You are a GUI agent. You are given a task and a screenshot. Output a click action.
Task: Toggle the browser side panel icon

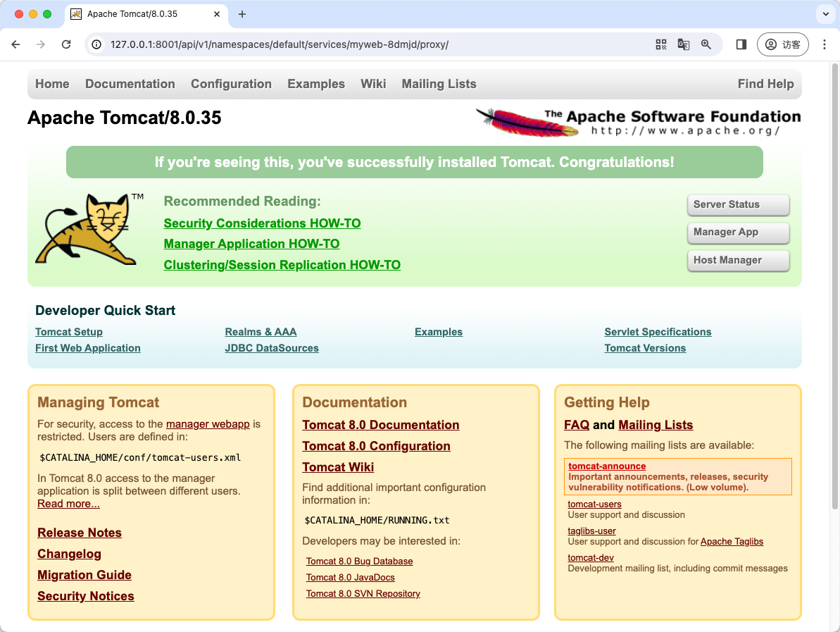741,44
